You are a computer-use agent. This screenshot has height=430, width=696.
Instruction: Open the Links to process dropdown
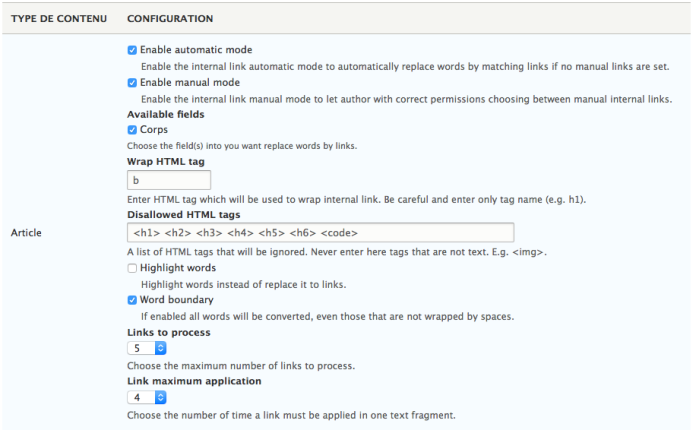[146, 348]
